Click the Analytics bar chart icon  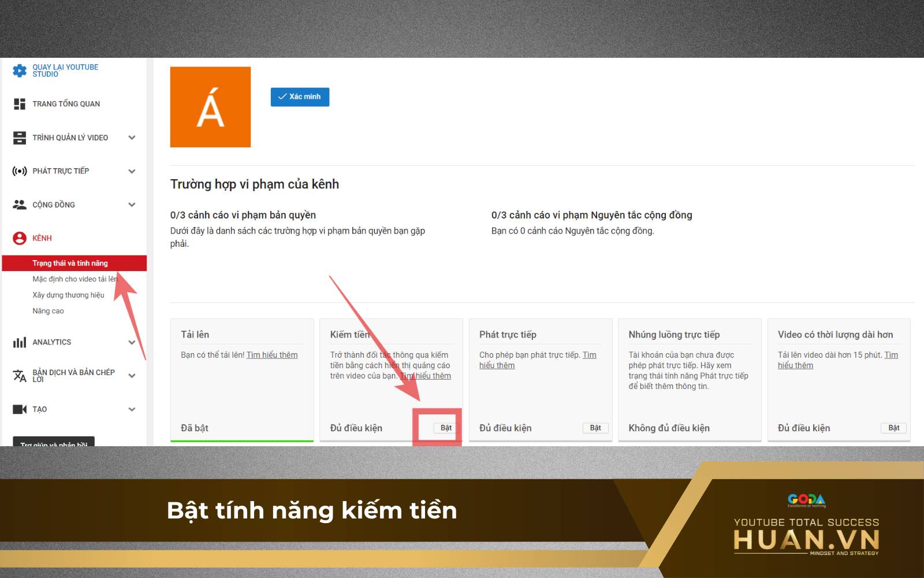(x=20, y=342)
